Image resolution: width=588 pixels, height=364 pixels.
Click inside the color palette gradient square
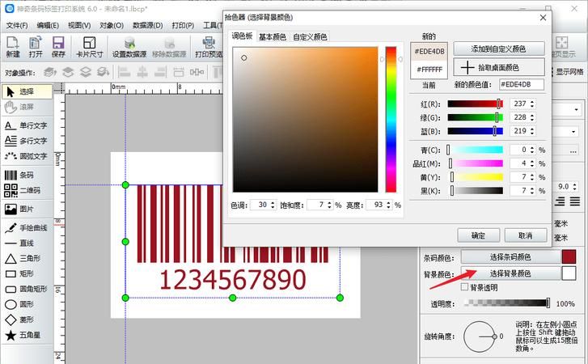click(305, 119)
